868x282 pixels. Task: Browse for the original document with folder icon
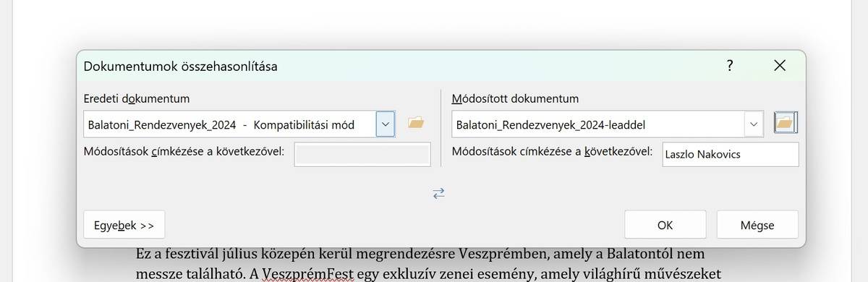click(x=415, y=124)
